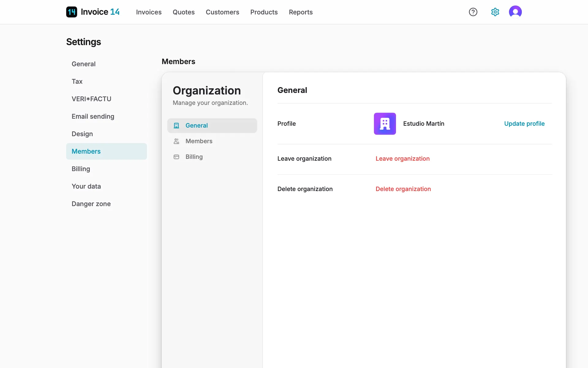
Task: Click the people icon beside Members
Action: coord(176,141)
